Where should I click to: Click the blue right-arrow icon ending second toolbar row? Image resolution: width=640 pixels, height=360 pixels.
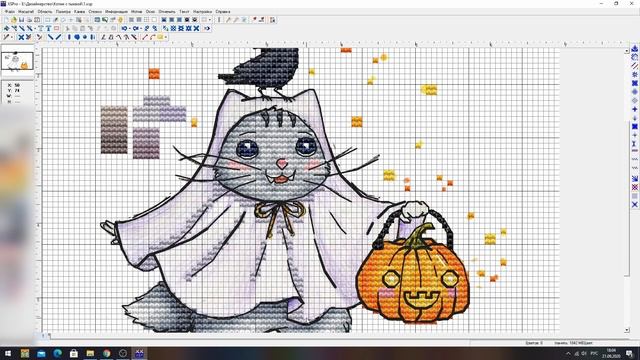point(207,28)
